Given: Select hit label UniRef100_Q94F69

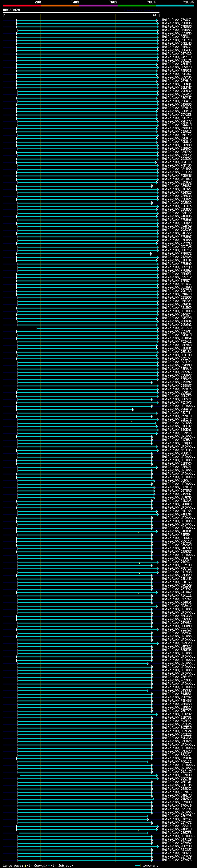Looking at the screenshot, I should click(x=176, y=226).
